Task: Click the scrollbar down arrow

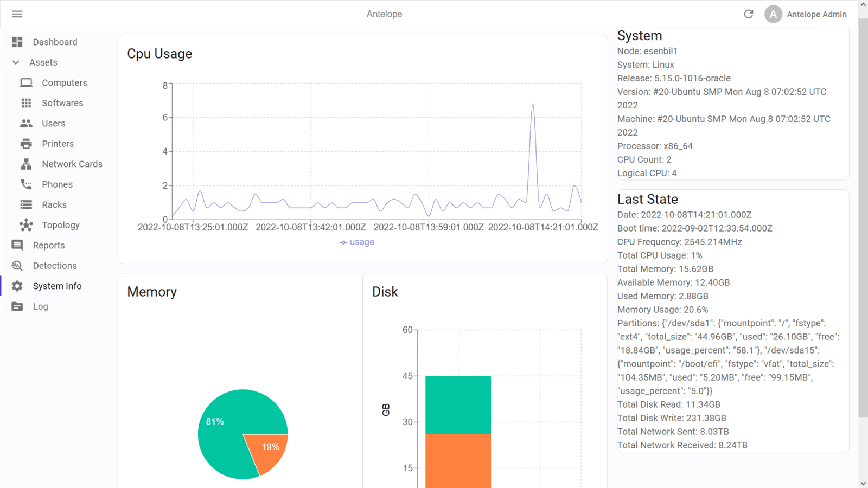Action: [x=863, y=483]
